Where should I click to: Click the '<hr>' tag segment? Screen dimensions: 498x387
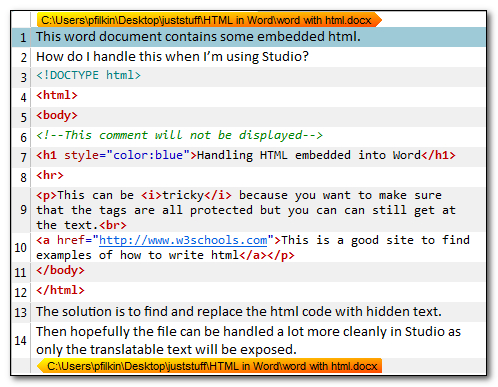coord(50,175)
